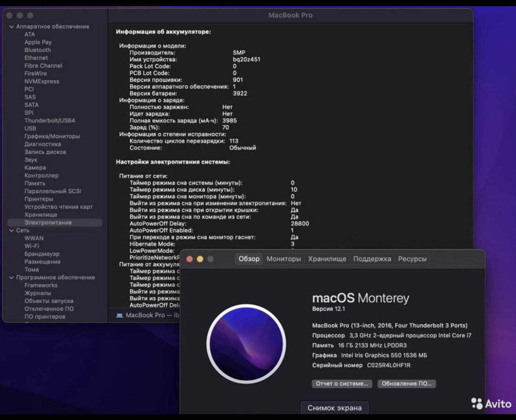
Task: Select ATA in the sidebar
Action: (29, 34)
